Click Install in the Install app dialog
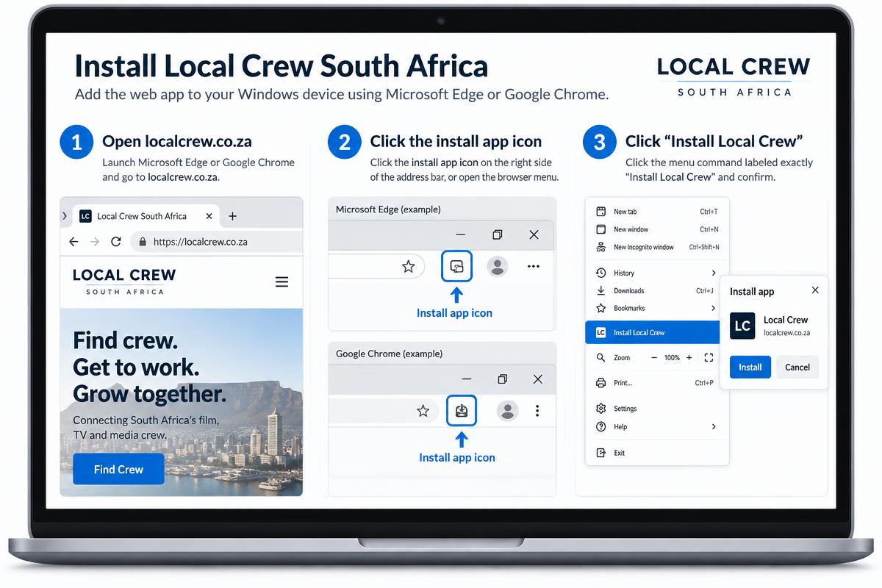Viewport: 882px width, 588px height. pyautogui.click(x=750, y=367)
